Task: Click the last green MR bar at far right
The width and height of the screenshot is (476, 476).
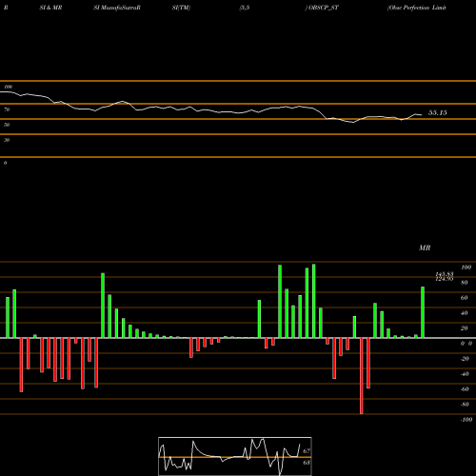Action: click(423, 312)
